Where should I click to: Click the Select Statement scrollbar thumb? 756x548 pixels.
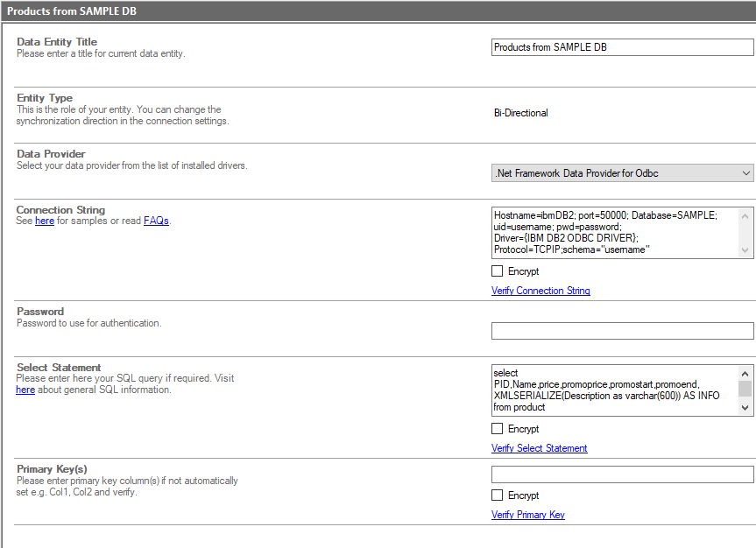(745, 388)
